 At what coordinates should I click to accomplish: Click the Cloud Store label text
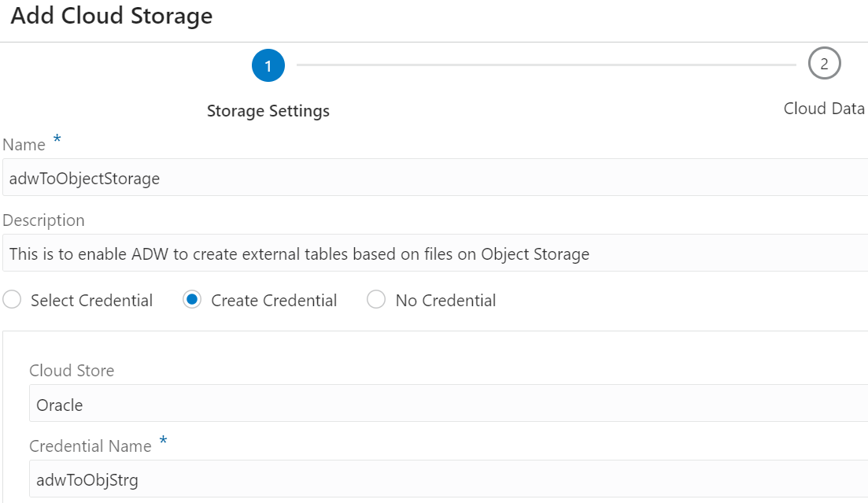tap(72, 371)
